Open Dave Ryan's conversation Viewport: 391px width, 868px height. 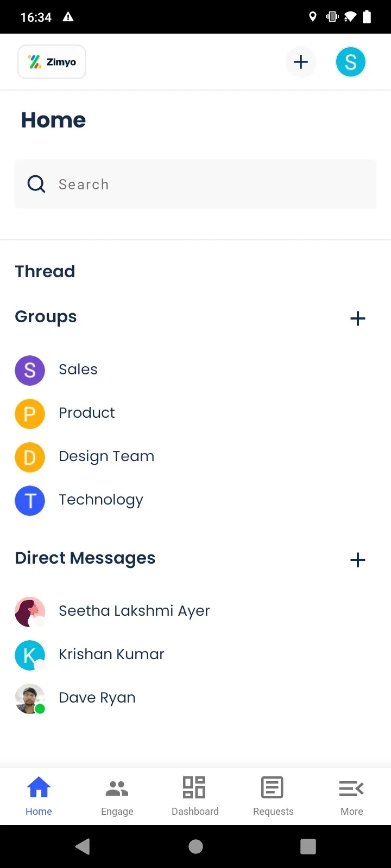tap(97, 698)
